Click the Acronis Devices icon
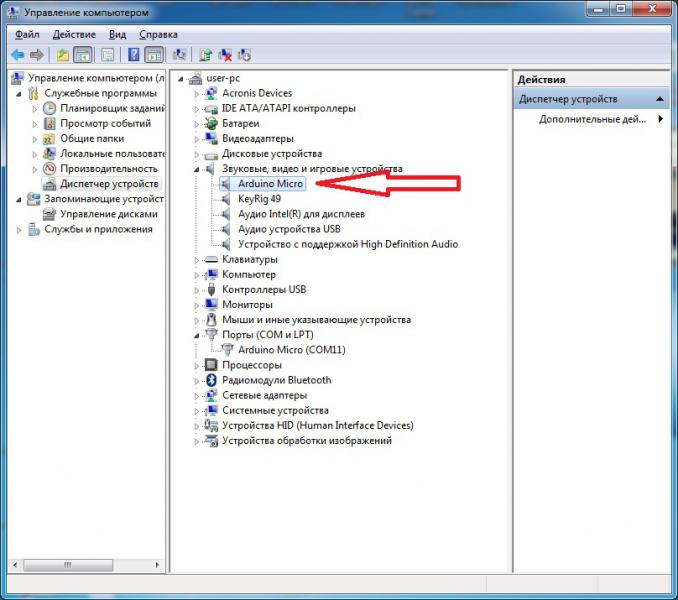Image resolution: width=678 pixels, height=600 pixels. [x=211, y=93]
